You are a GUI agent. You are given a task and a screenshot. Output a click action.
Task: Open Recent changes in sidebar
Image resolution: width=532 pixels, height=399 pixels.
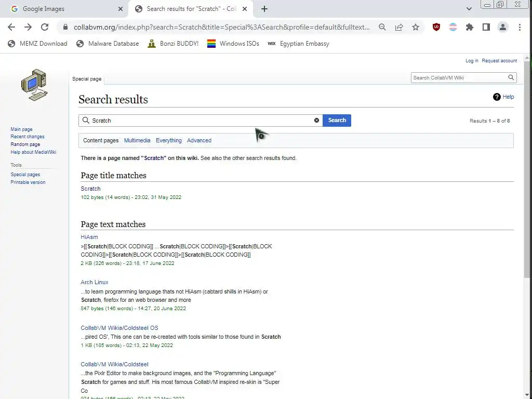pyautogui.click(x=28, y=137)
